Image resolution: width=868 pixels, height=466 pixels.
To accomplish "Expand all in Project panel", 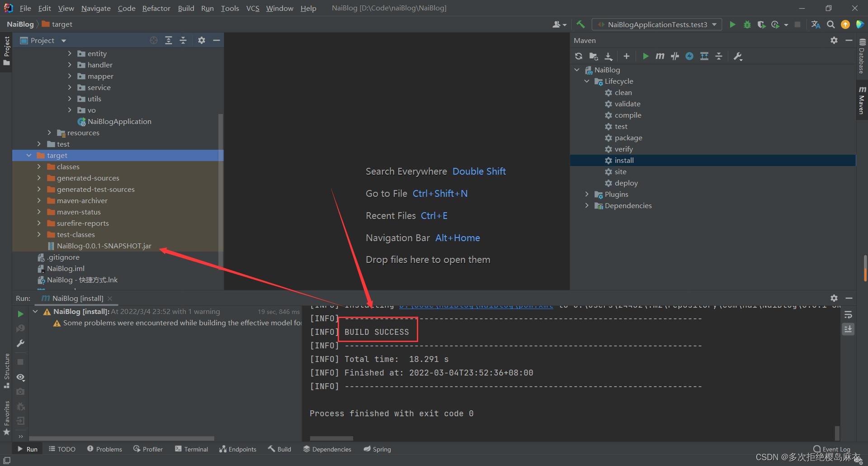I will [x=169, y=40].
